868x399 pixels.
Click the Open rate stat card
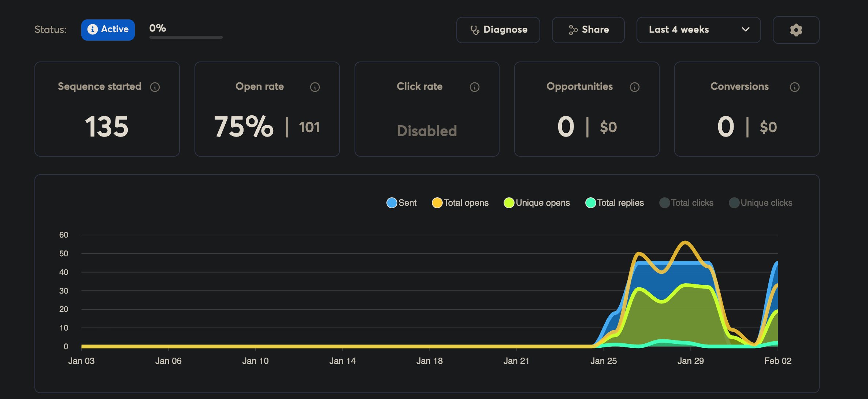267,109
